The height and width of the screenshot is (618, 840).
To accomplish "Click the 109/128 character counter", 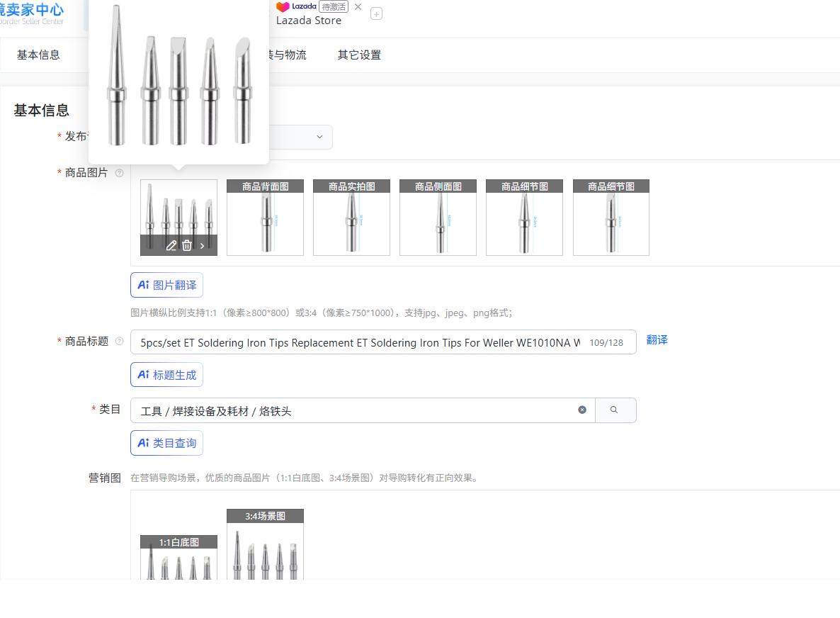I will [x=606, y=342].
